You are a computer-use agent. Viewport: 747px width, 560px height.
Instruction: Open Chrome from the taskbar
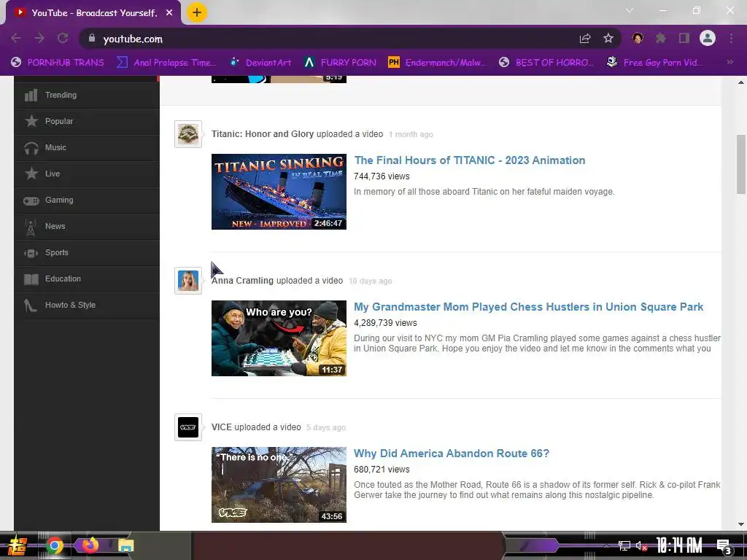[x=54, y=545]
